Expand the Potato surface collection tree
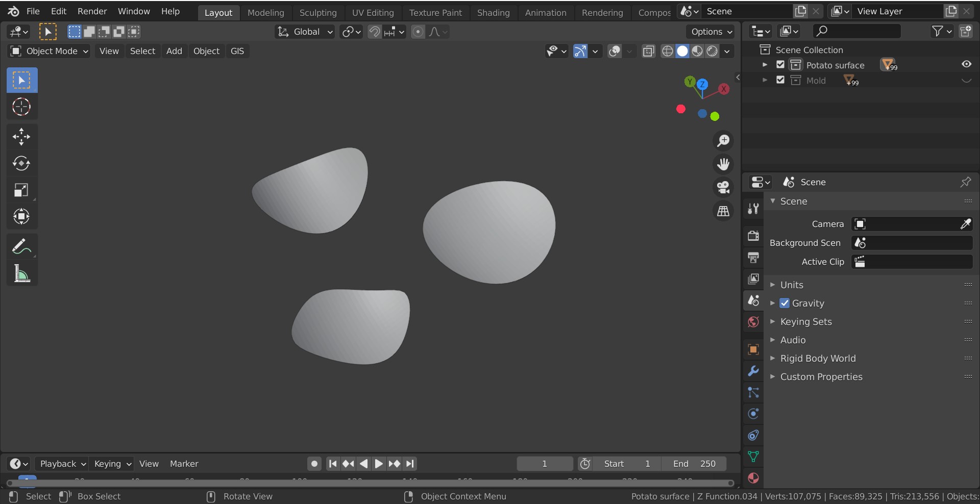980x504 pixels. [765, 64]
